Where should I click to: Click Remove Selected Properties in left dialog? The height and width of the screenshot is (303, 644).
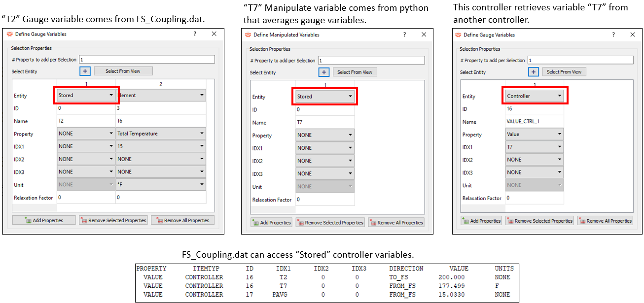pyautogui.click(x=113, y=220)
